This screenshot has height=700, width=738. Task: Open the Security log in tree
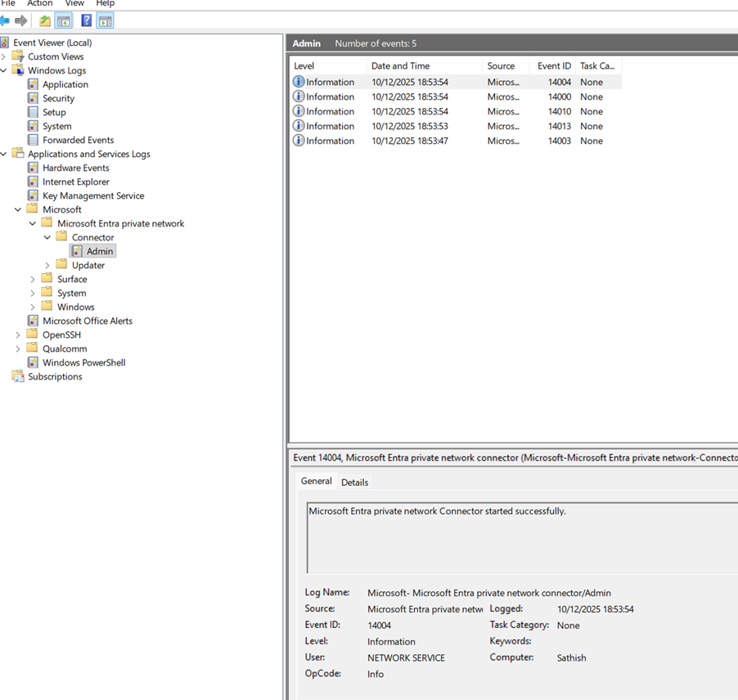58,98
